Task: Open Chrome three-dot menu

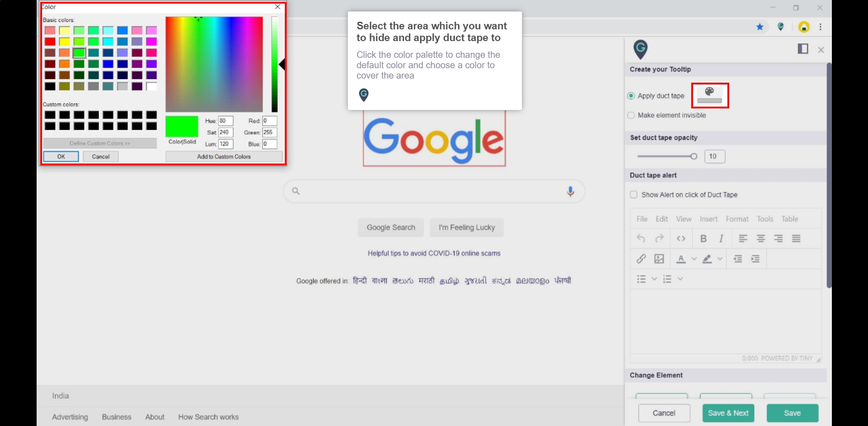Action: 821,27
